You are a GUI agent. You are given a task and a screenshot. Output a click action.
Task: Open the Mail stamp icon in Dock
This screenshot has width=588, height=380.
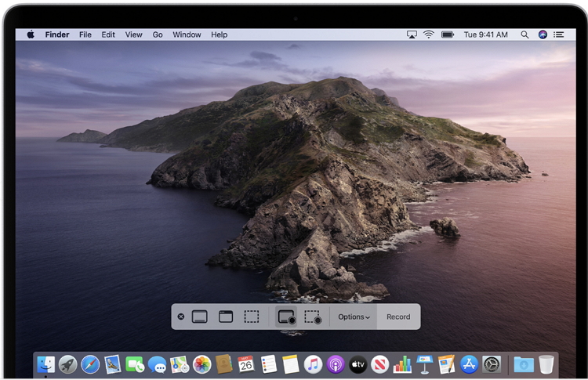tap(112, 364)
